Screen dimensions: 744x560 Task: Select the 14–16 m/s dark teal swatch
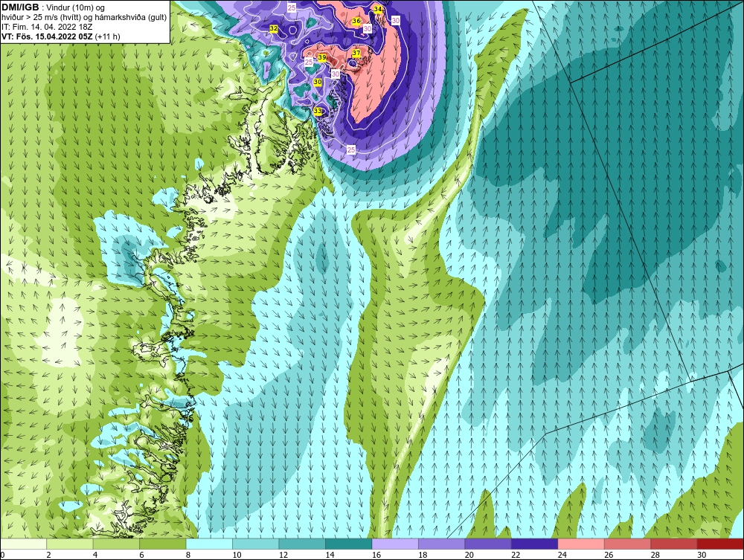point(349,544)
